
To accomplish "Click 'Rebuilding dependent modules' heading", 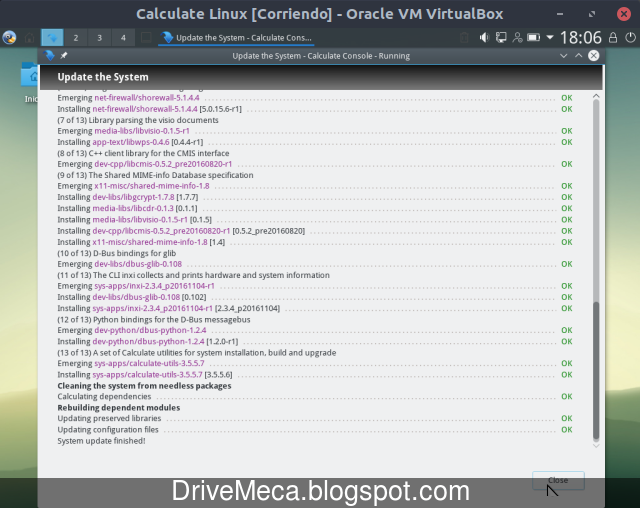I will click(x=118, y=408).
